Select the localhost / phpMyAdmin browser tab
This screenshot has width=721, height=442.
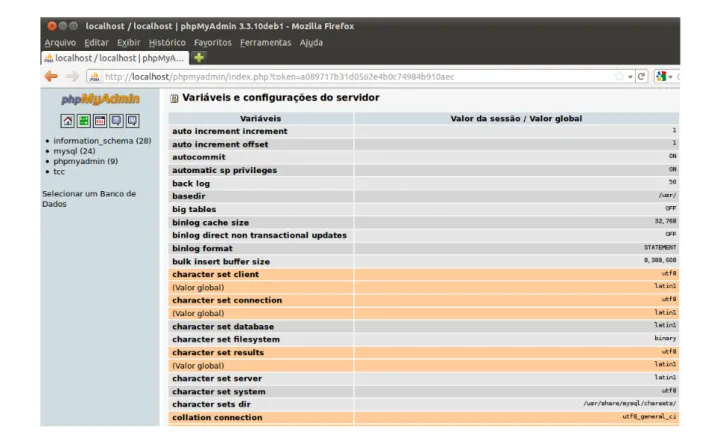tap(115, 58)
